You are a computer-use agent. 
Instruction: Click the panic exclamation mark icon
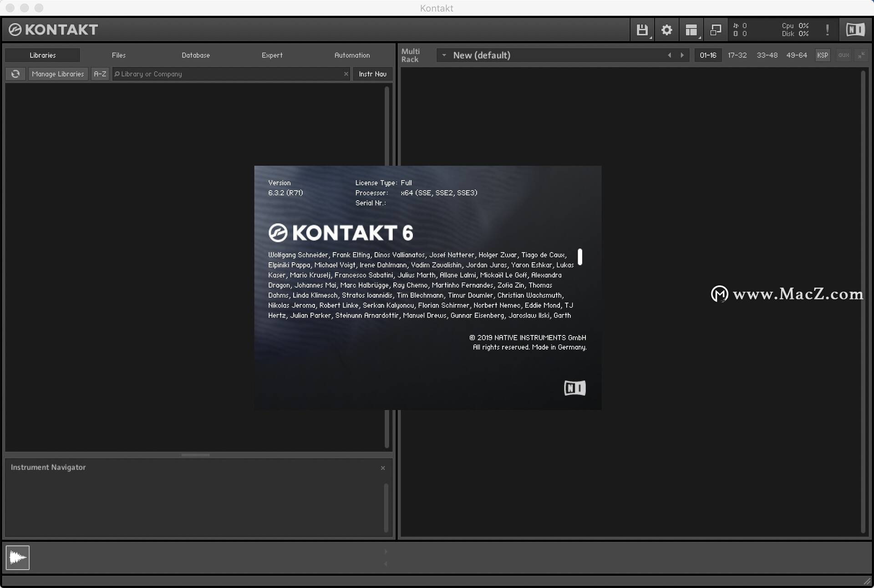pos(827,30)
